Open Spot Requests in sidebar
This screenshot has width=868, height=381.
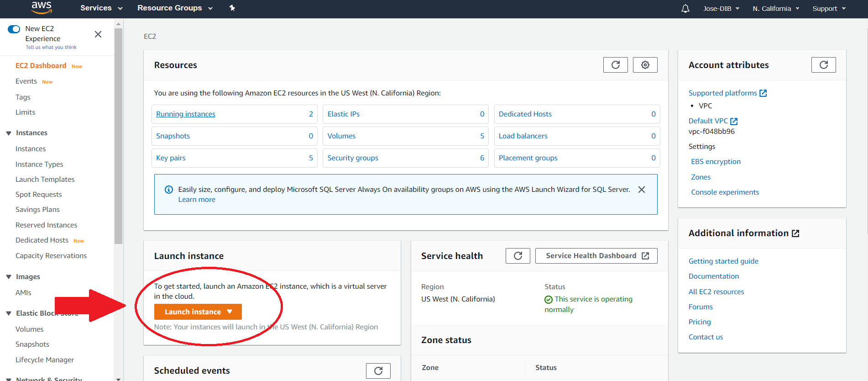pos(39,195)
